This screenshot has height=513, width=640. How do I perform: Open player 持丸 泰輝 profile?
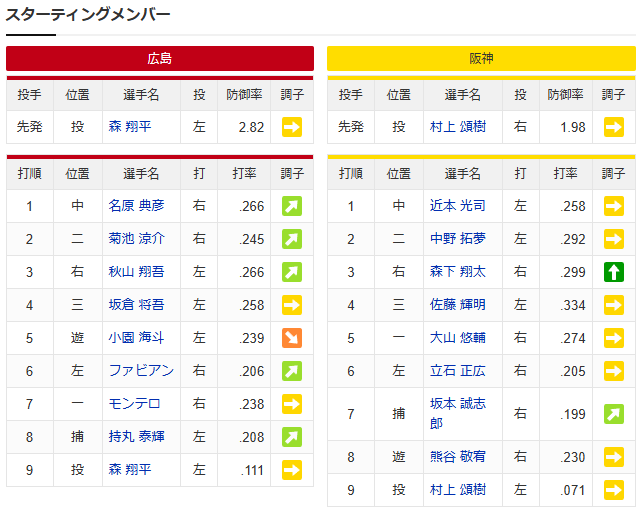[136, 437]
